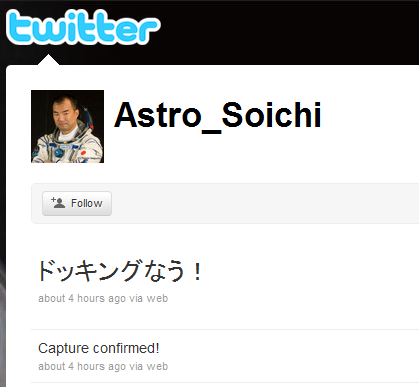
Task: Click "web" link under "Capture confirmed!"
Action: 157,366
